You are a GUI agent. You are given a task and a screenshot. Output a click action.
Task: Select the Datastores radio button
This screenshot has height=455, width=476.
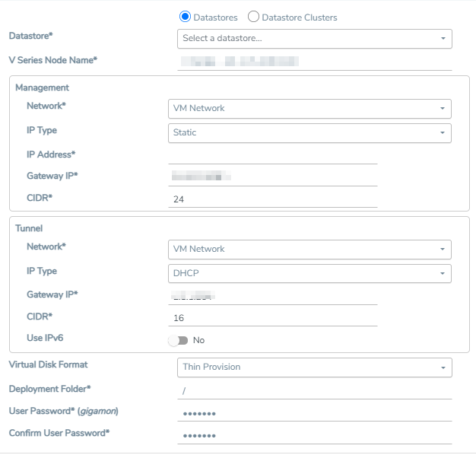[185, 17]
